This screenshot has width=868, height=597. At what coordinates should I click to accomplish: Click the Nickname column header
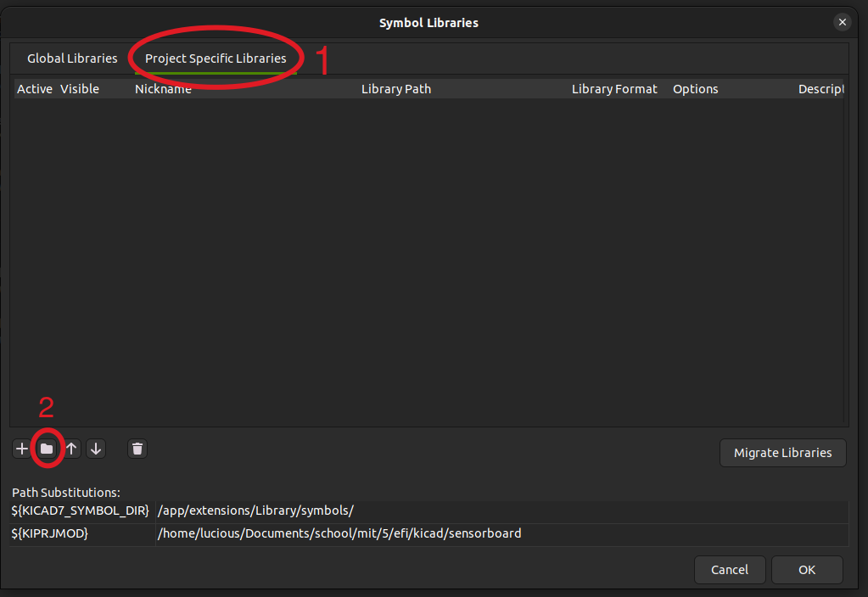point(163,88)
